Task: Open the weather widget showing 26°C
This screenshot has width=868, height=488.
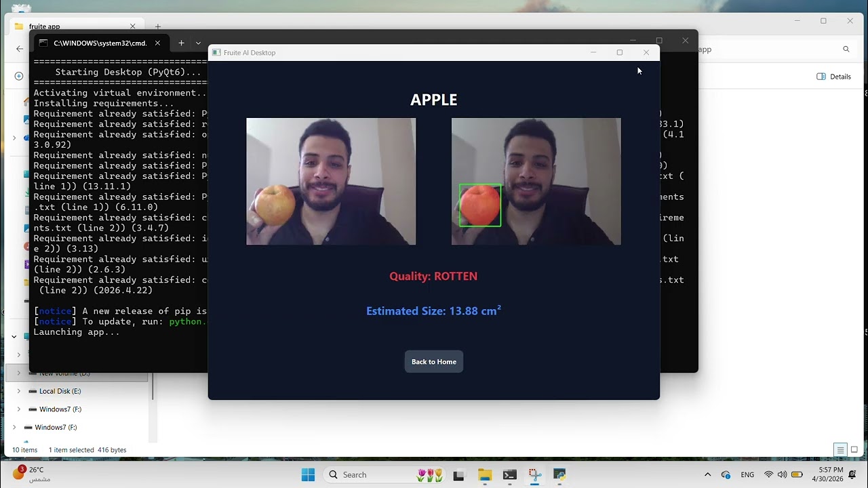Action: (x=32, y=474)
